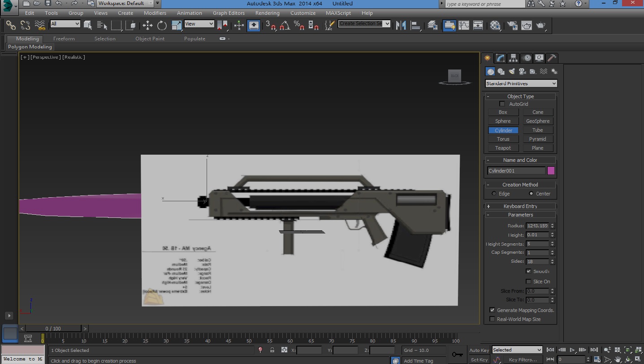Toggle the Angle Snap icon

point(285,25)
